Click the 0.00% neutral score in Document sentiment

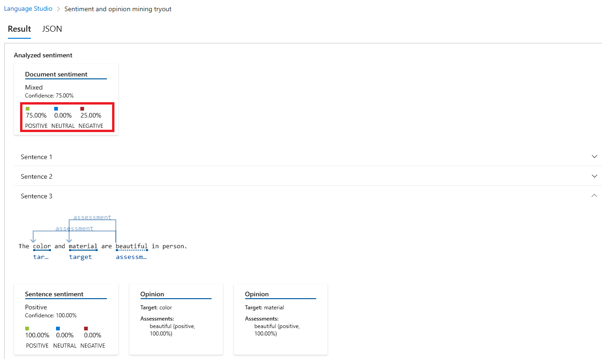click(63, 115)
